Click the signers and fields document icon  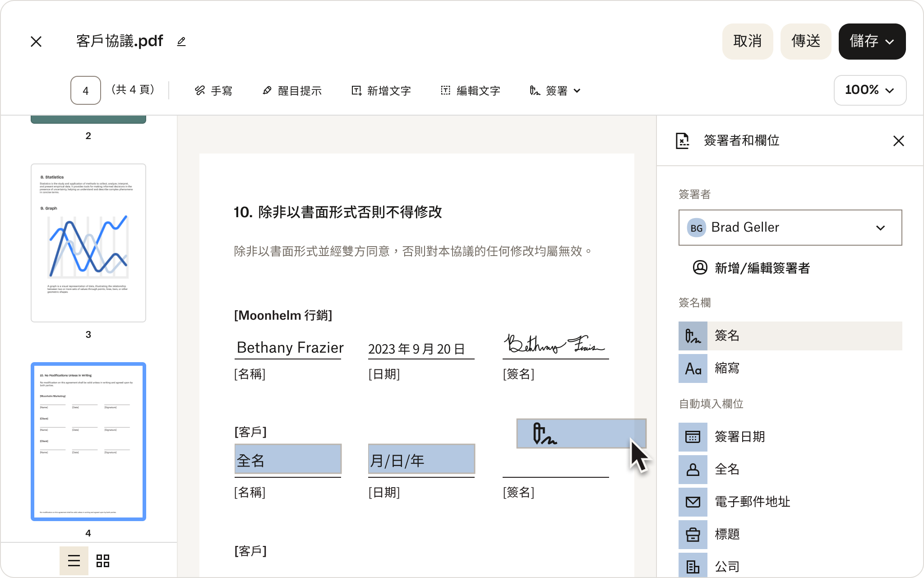[x=683, y=141]
